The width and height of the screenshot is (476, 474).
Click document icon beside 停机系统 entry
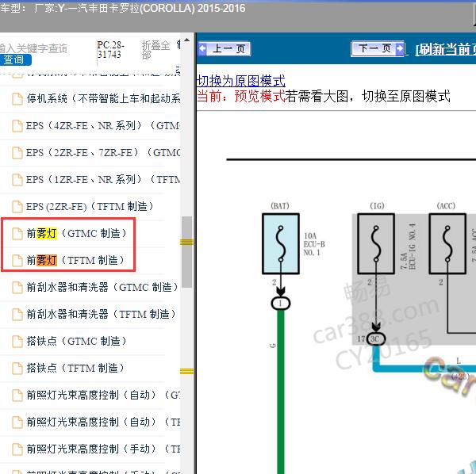coord(17,98)
